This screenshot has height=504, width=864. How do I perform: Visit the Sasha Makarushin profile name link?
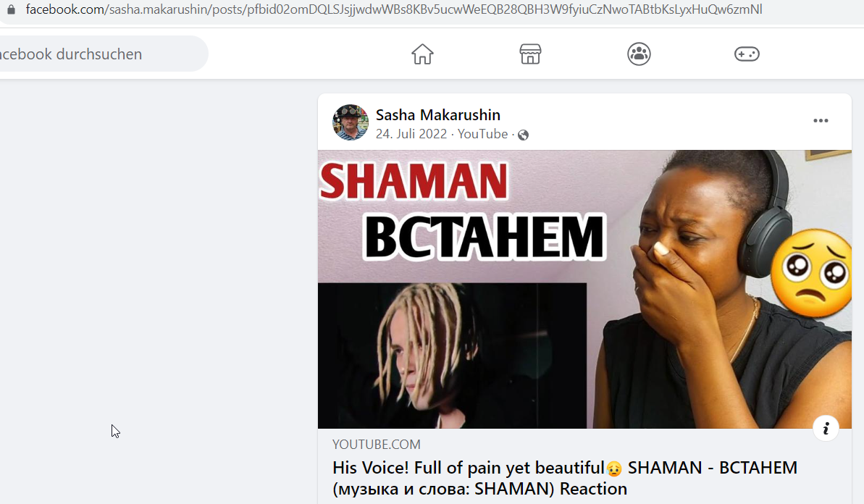point(438,114)
